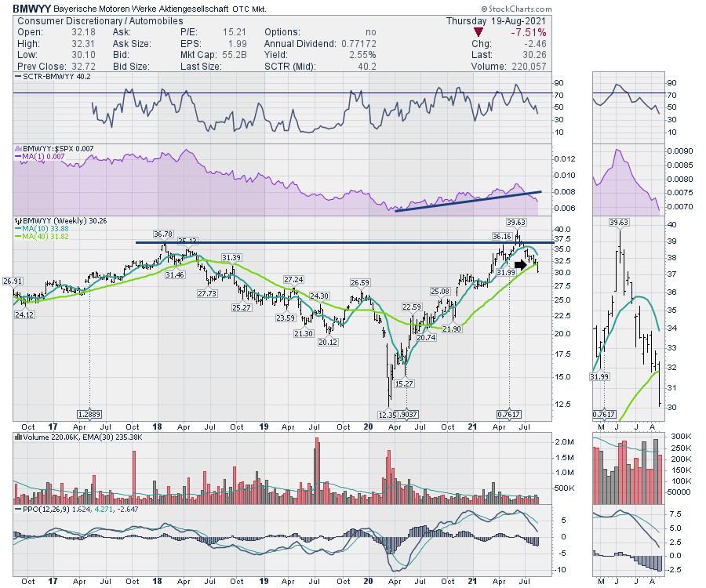Viewport: 706px width, 588px height.
Task: Click the 20.12 price label
Action: pyautogui.click(x=327, y=342)
